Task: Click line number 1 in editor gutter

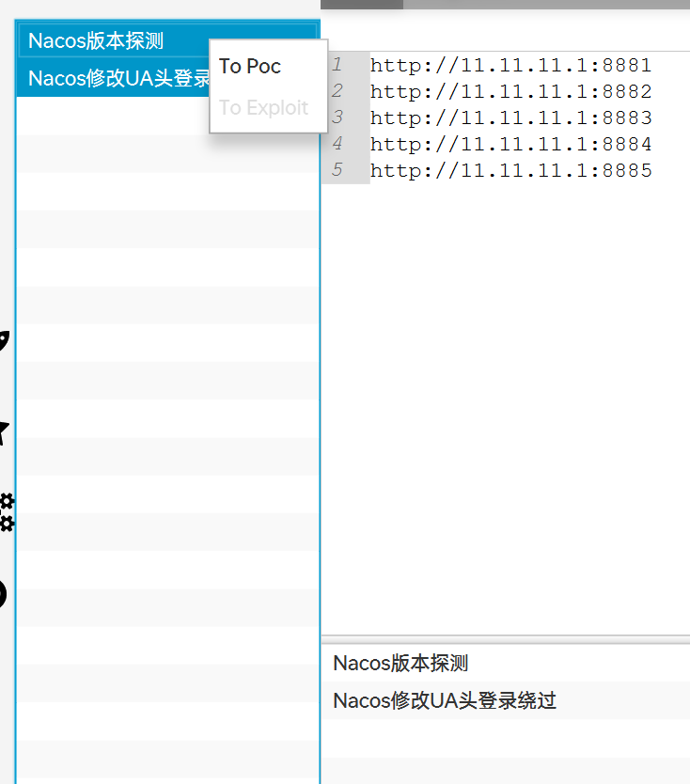Action: pos(337,64)
